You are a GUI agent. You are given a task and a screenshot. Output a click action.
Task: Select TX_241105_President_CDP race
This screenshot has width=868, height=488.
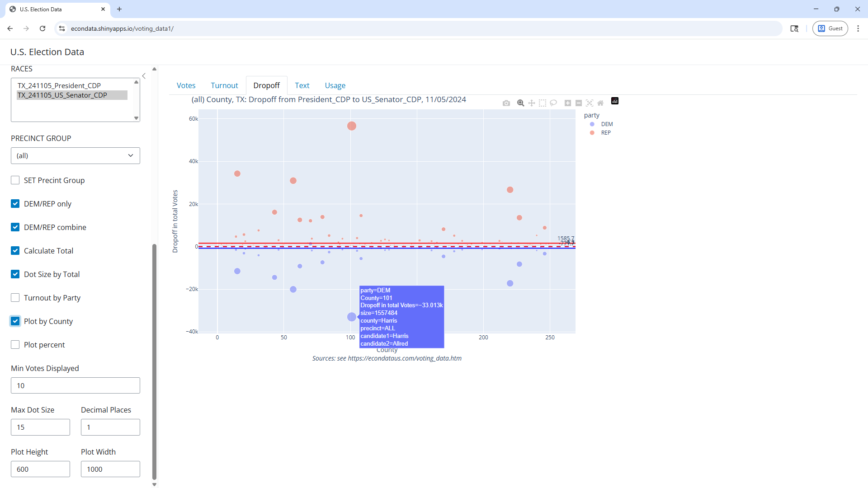[59, 85]
